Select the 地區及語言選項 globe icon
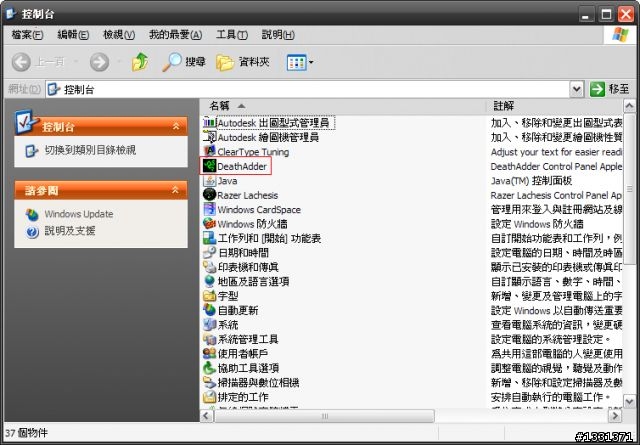This screenshot has width=640, height=445. [209, 281]
